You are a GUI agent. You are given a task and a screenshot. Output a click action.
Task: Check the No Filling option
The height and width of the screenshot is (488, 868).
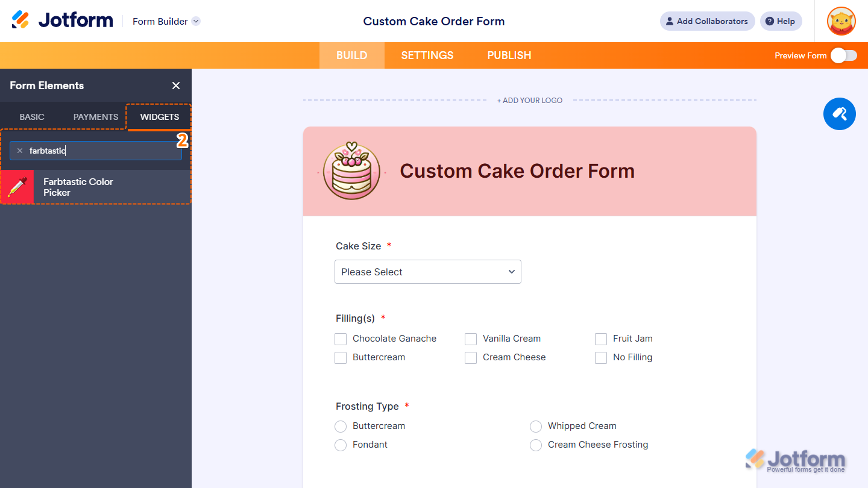pyautogui.click(x=600, y=357)
